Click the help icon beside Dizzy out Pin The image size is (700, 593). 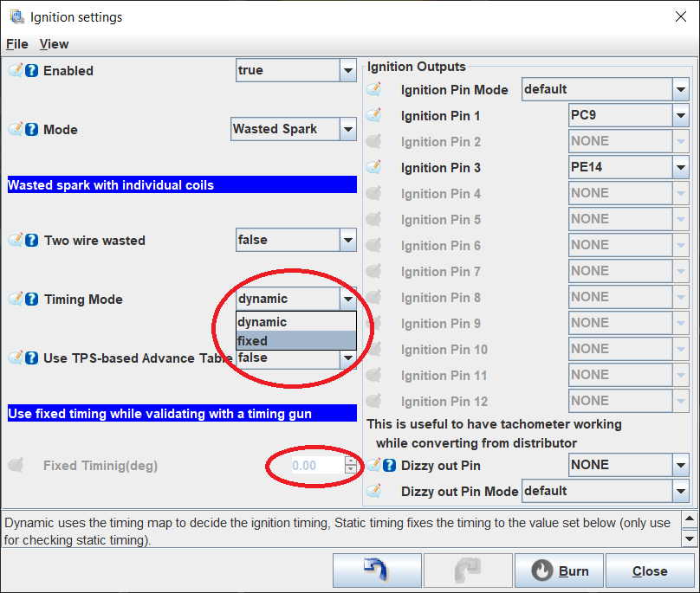point(389,466)
